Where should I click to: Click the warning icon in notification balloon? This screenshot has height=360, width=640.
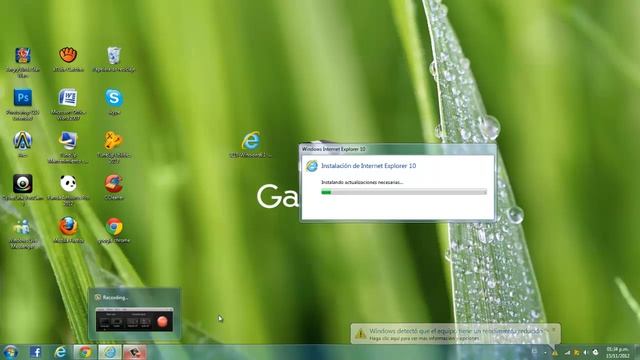tap(360, 334)
